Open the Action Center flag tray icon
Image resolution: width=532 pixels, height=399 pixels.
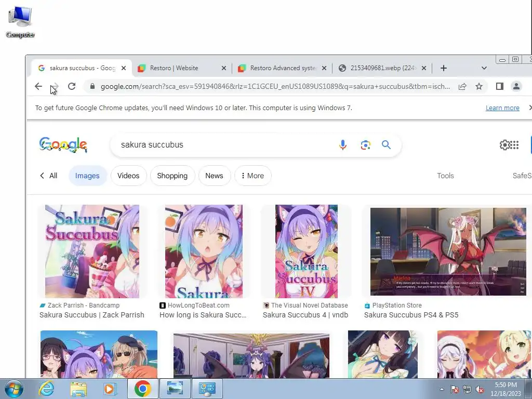click(454, 389)
